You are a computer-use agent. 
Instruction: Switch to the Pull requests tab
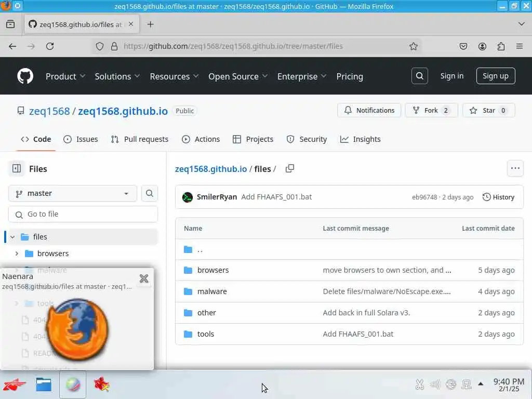pos(139,139)
